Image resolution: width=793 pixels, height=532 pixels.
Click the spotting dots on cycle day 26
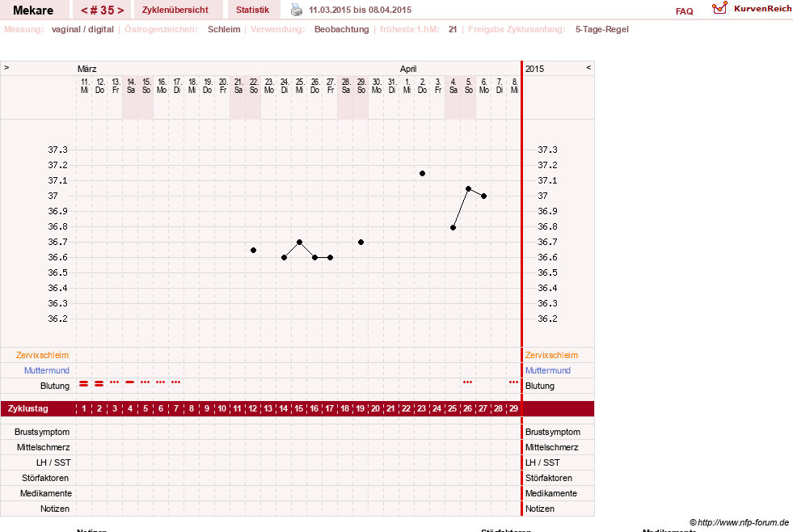pyautogui.click(x=468, y=382)
